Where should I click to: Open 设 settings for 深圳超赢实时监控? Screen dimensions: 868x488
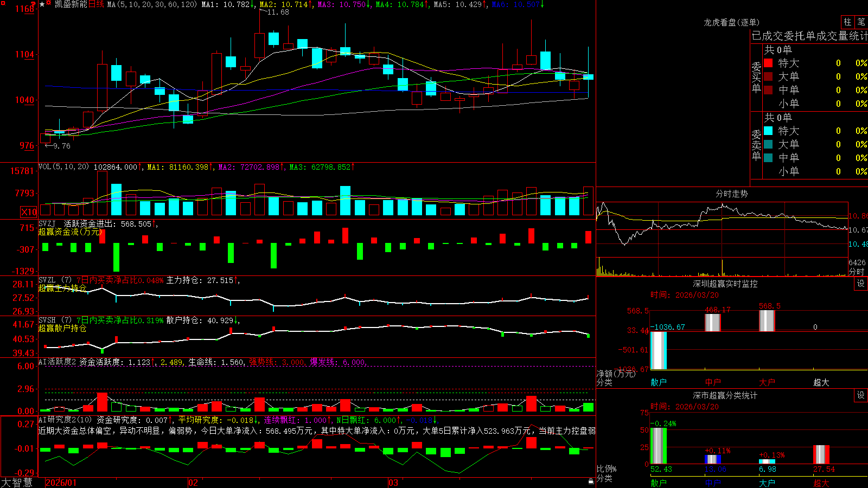[x=861, y=284]
